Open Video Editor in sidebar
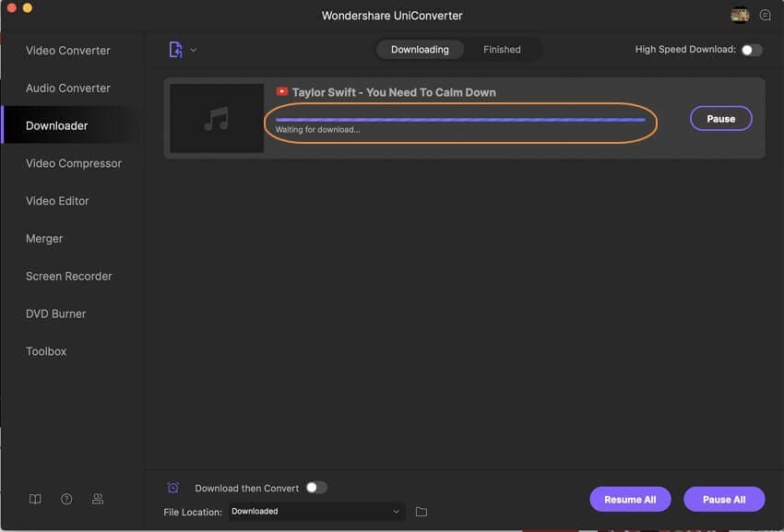Screen dimensions: 784x532 pyautogui.click(x=57, y=200)
